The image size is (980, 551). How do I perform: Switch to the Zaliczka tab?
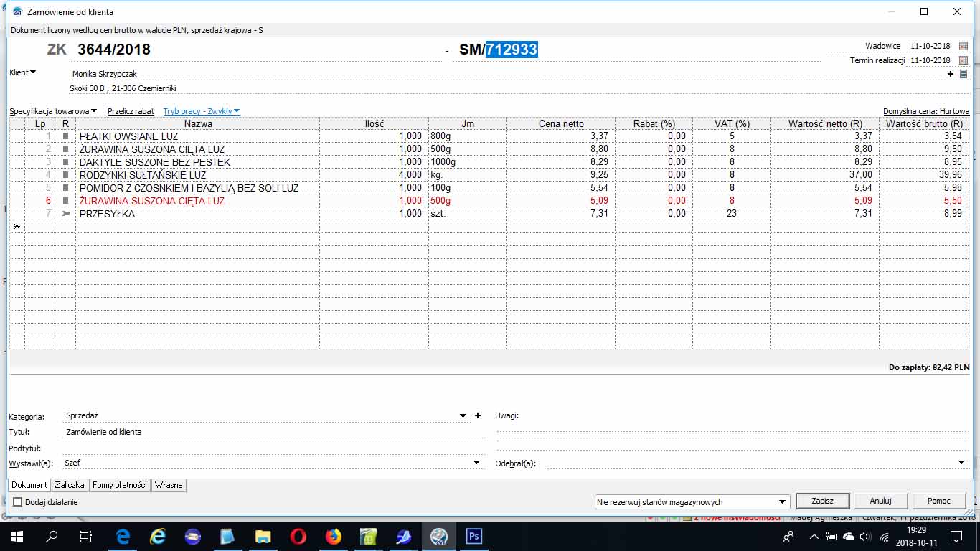pos(70,485)
